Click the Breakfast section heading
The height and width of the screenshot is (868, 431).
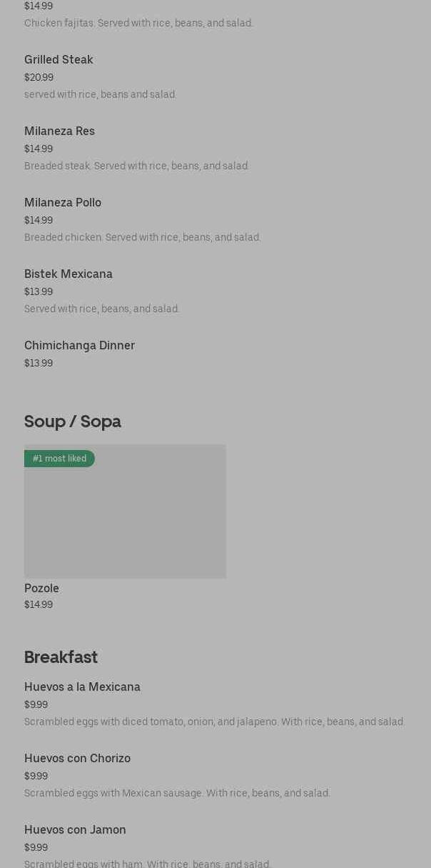(x=61, y=657)
